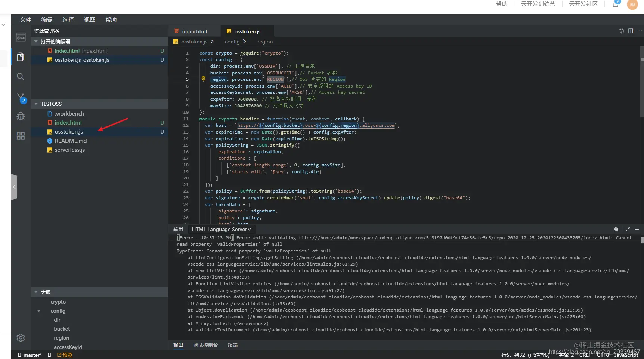Open the Search view magnifier icon
Screen dimensions: 644x359
point(21,77)
